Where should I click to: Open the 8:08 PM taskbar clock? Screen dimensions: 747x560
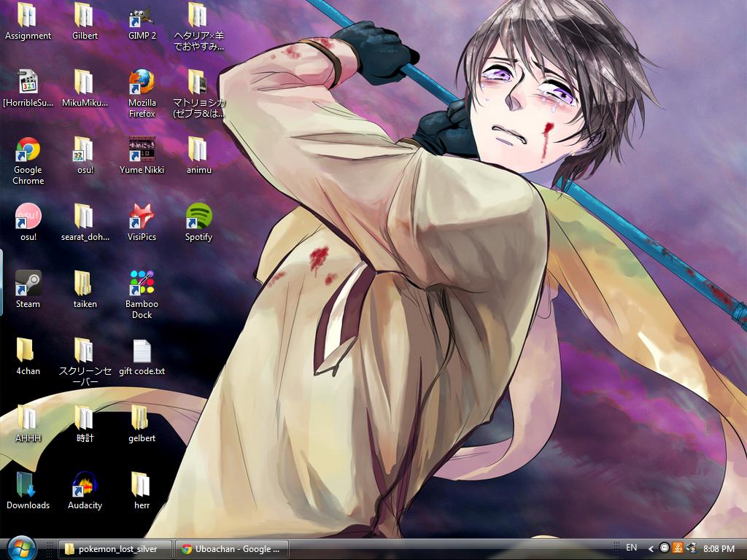click(x=719, y=549)
